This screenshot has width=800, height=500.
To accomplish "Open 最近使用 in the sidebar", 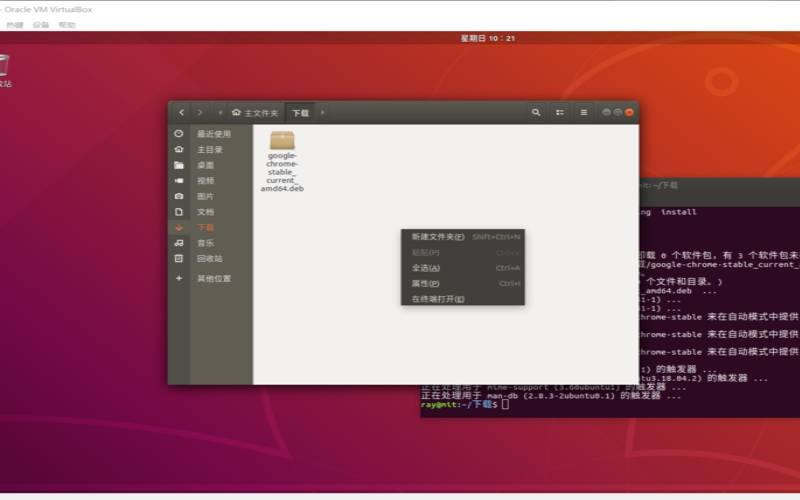I will pos(210,134).
